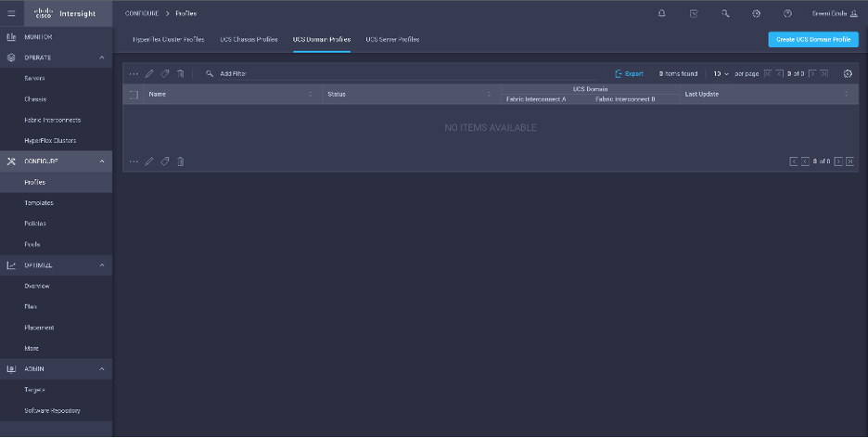Click Create UCS Domain Profile button
The image size is (868, 438).
813,39
